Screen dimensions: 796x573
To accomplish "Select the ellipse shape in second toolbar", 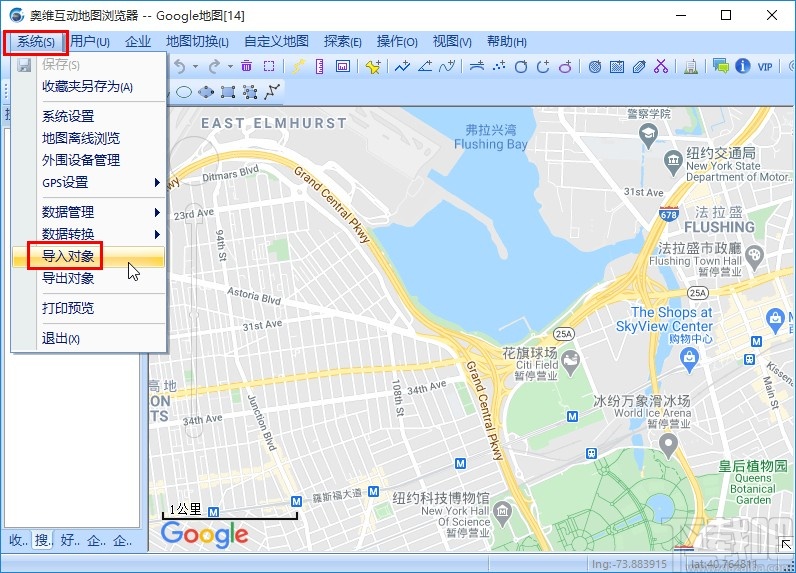I will [x=184, y=92].
